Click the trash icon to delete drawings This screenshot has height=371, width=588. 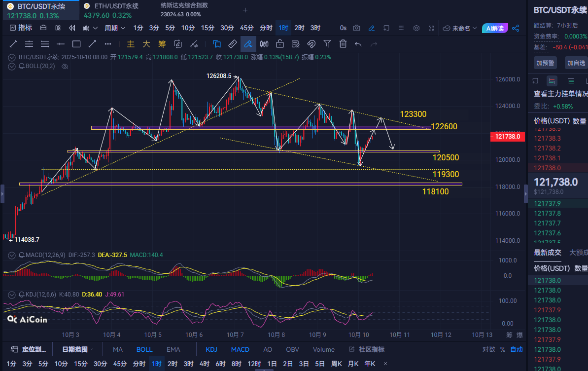(x=343, y=44)
